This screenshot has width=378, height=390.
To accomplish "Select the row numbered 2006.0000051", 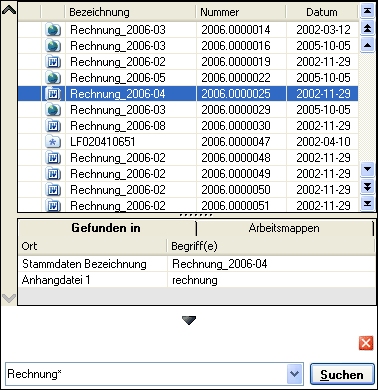I will (x=188, y=205).
